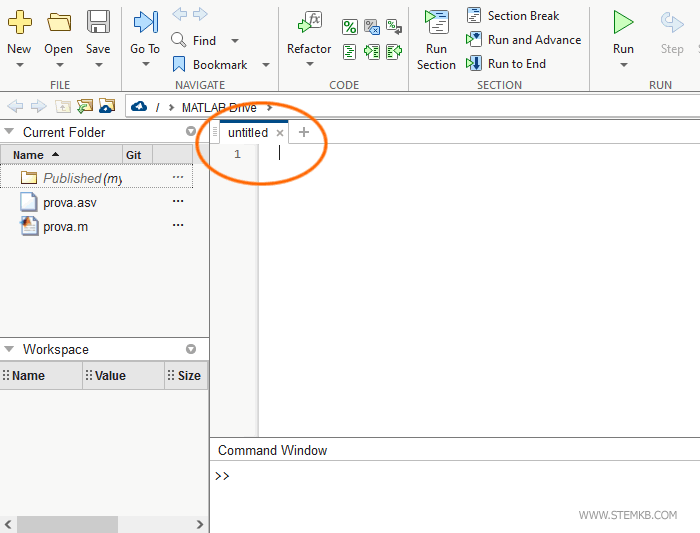Click the Section Break button

[523, 16]
